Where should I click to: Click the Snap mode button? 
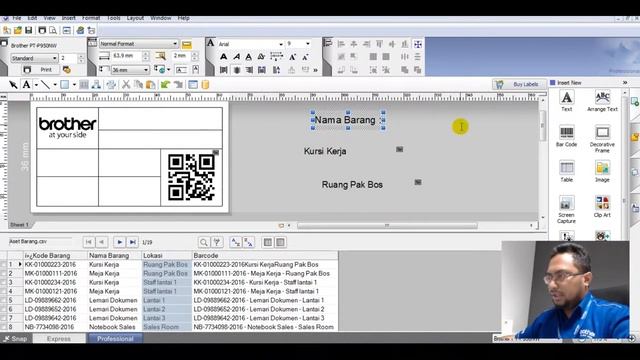click(16, 339)
